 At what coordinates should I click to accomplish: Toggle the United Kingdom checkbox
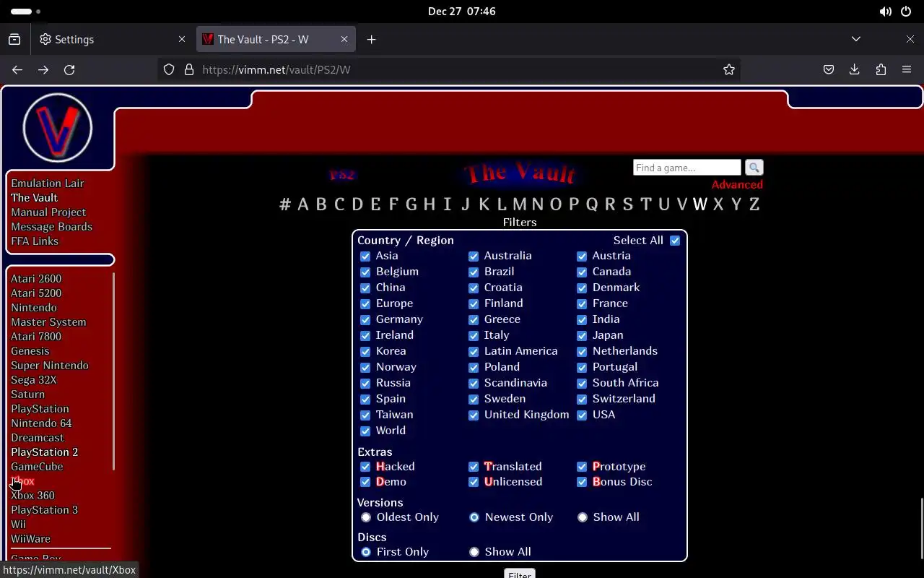[474, 415]
